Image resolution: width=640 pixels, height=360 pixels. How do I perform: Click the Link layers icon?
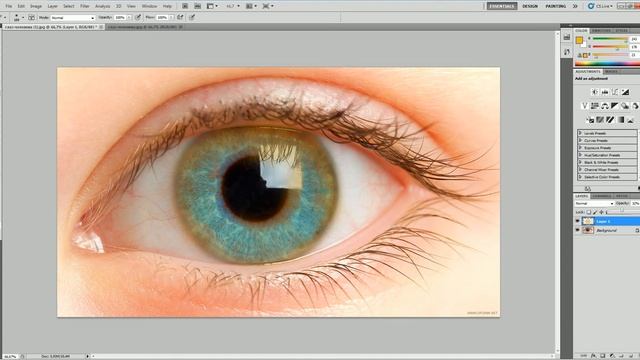point(584,356)
